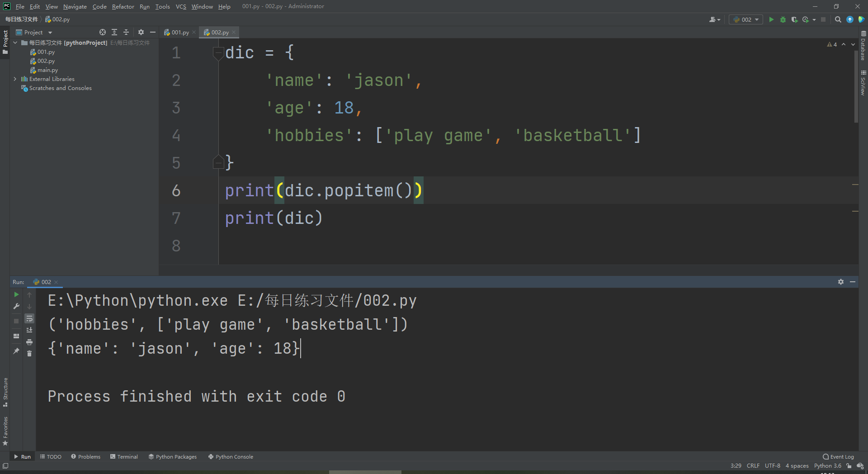Click the editor vertical scrollbar

click(856, 86)
